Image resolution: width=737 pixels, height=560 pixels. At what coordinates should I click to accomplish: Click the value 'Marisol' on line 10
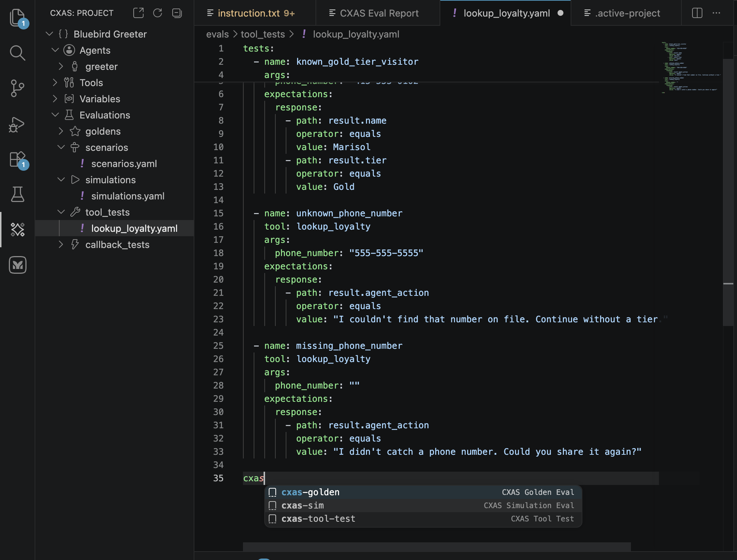click(352, 147)
